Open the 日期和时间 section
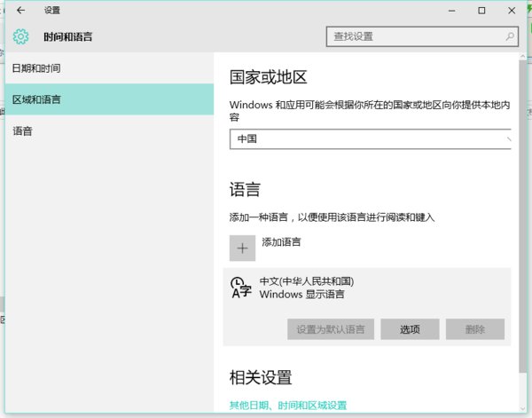Image resolution: width=532 pixels, height=418 pixels. tap(109, 68)
